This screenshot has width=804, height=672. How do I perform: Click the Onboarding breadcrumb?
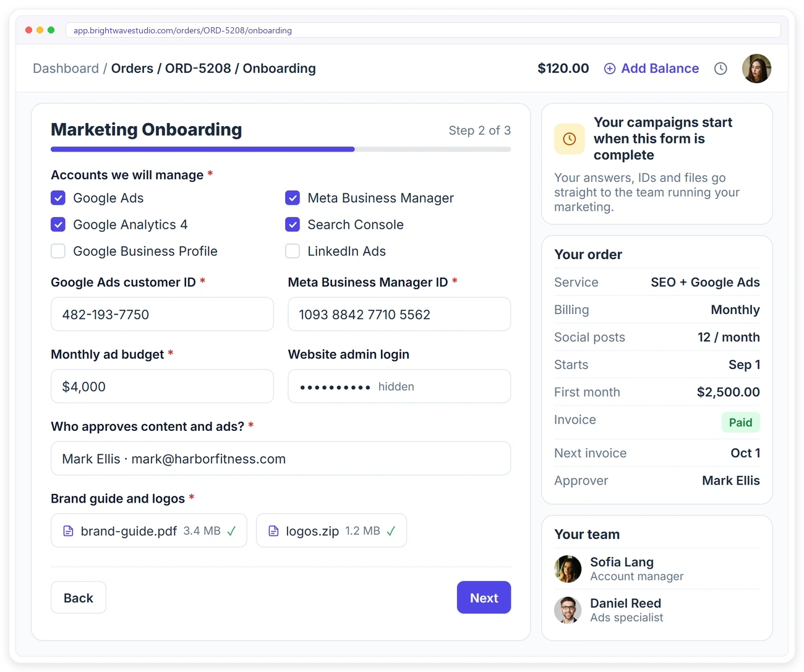pos(279,69)
